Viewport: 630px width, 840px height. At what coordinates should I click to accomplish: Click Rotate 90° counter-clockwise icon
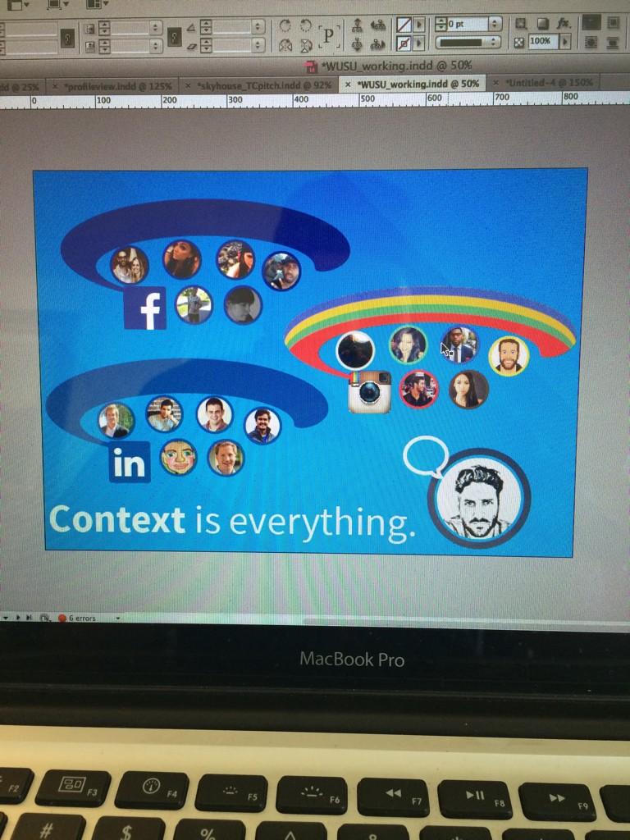(x=305, y=25)
